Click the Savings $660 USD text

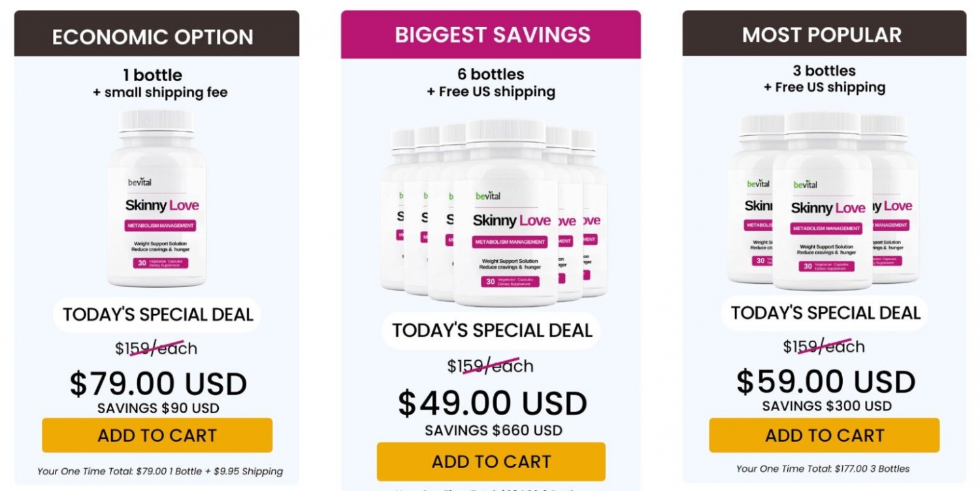tap(493, 431)
